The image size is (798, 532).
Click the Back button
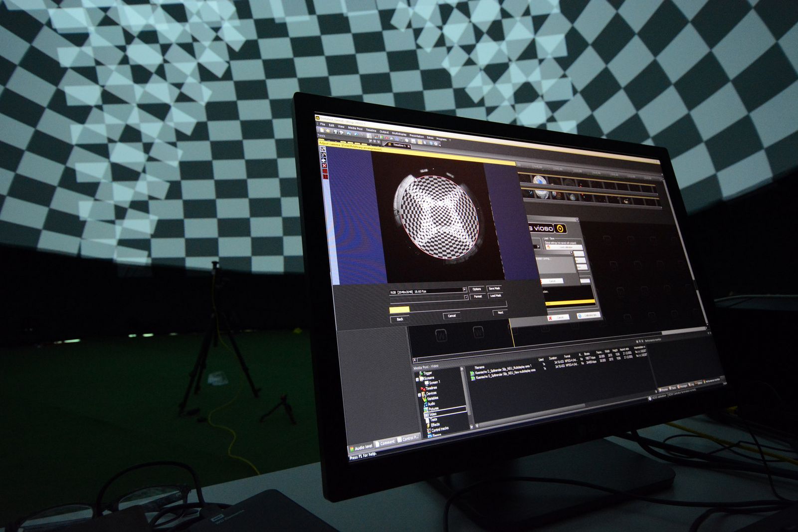(x=399, y=319)
